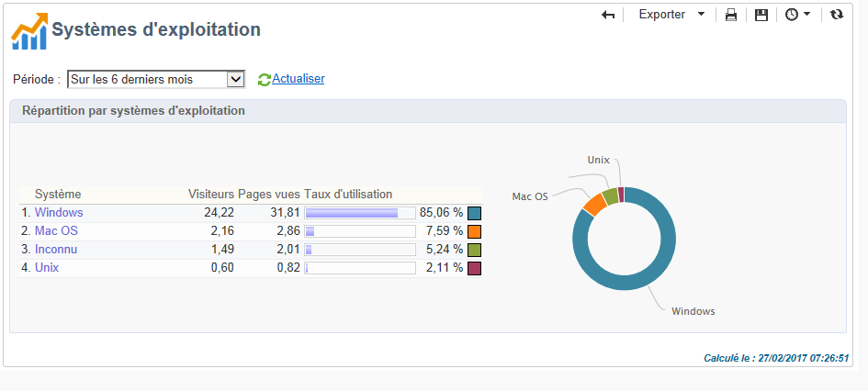Open the clock history dropdown
The image size is (868, 391).
coord(797,15)
